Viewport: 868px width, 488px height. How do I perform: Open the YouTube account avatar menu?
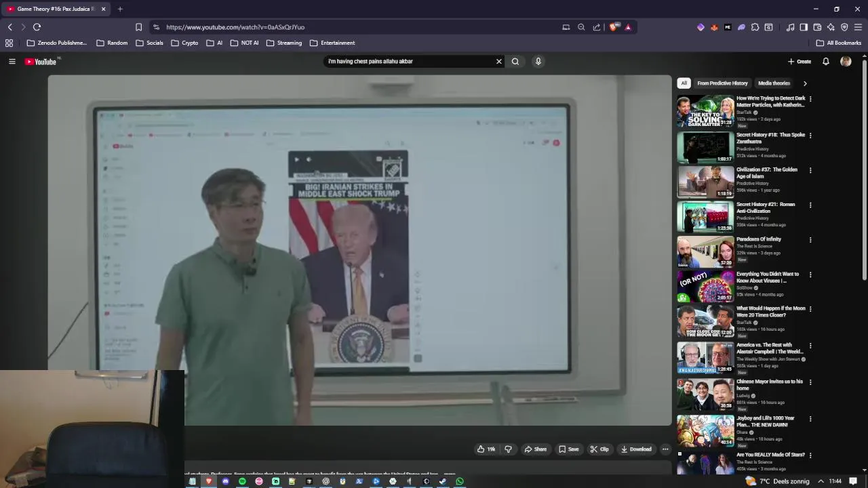[x=846, y=62]
